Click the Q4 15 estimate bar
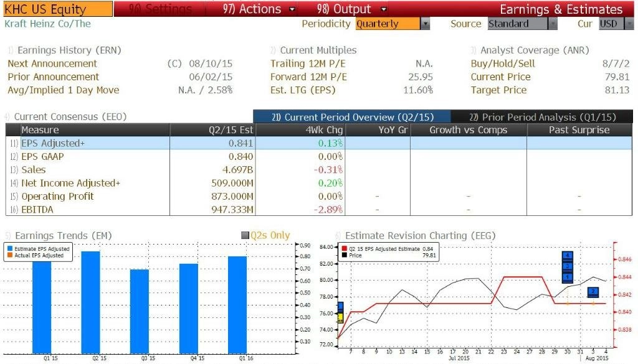This screenshot has height=364, width=638. point(189,309)
